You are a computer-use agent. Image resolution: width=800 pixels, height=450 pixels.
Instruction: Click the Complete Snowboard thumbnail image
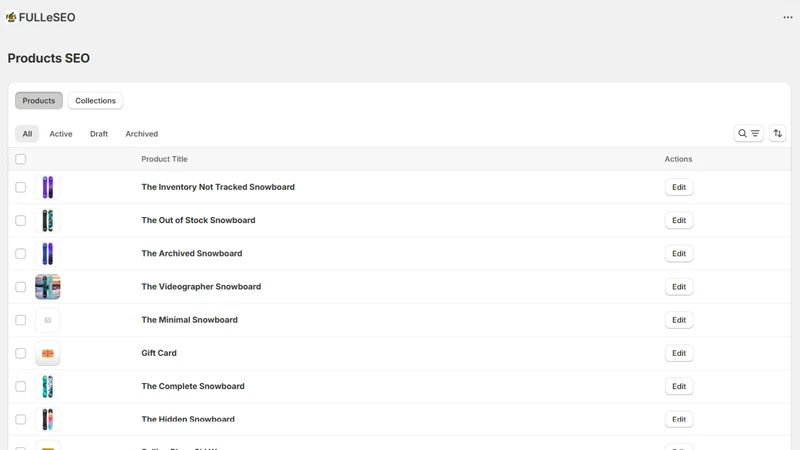coord(47,386)
